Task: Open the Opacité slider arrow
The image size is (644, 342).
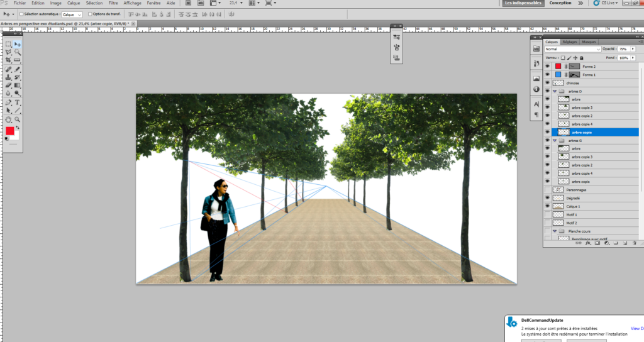Action: [633, 49]
